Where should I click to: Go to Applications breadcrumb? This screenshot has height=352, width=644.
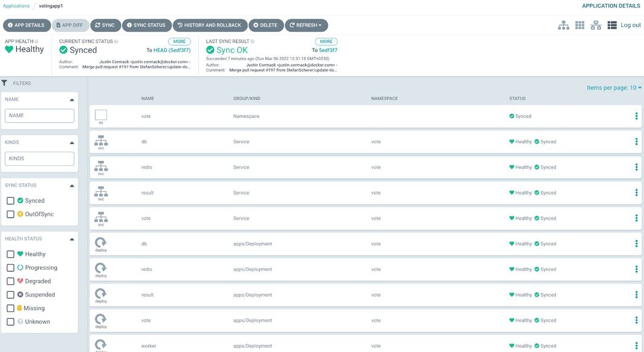pyautogui.click(x=16, y=6)
